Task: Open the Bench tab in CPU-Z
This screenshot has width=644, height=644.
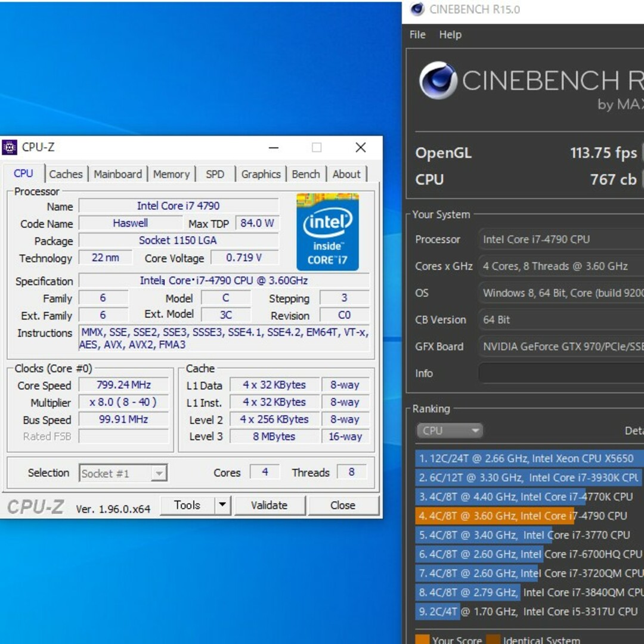Action: [305, 174]
